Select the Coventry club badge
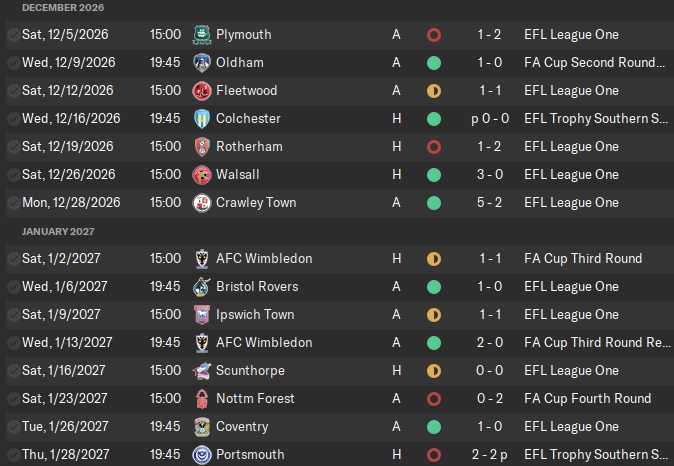The height and width of the screenshot is (466, 674). (x=201, y=427)
